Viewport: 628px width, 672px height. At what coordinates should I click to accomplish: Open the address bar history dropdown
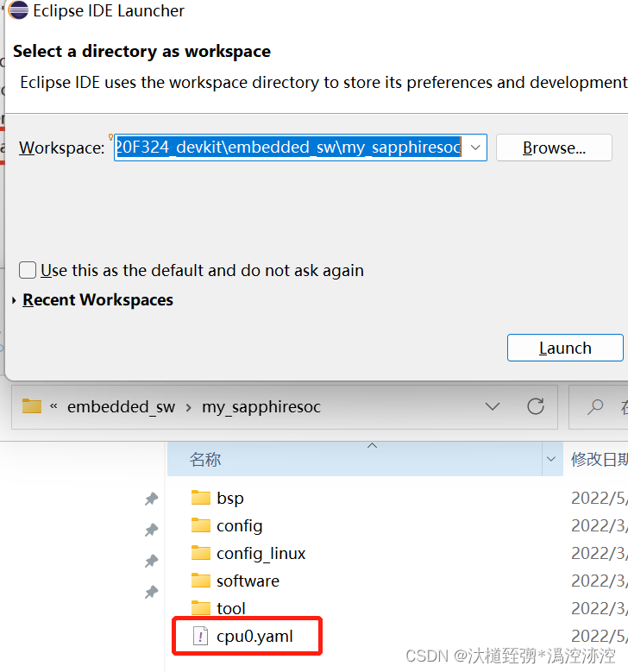coord(492,406)
